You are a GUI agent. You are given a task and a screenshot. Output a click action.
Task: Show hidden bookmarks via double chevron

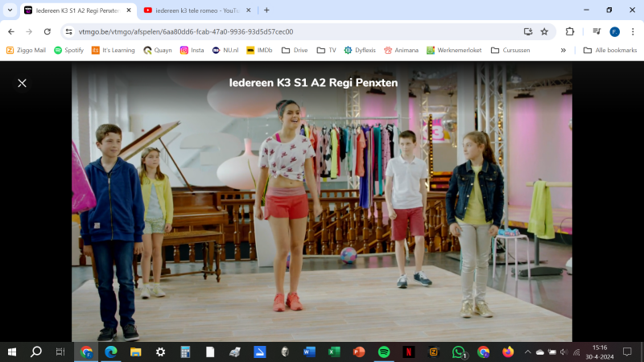563,50
